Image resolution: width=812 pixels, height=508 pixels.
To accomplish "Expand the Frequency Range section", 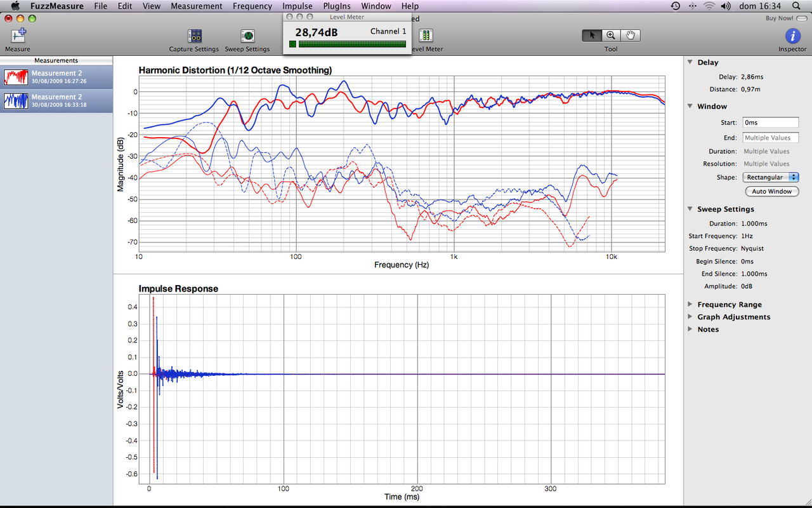I will point(690,304).
